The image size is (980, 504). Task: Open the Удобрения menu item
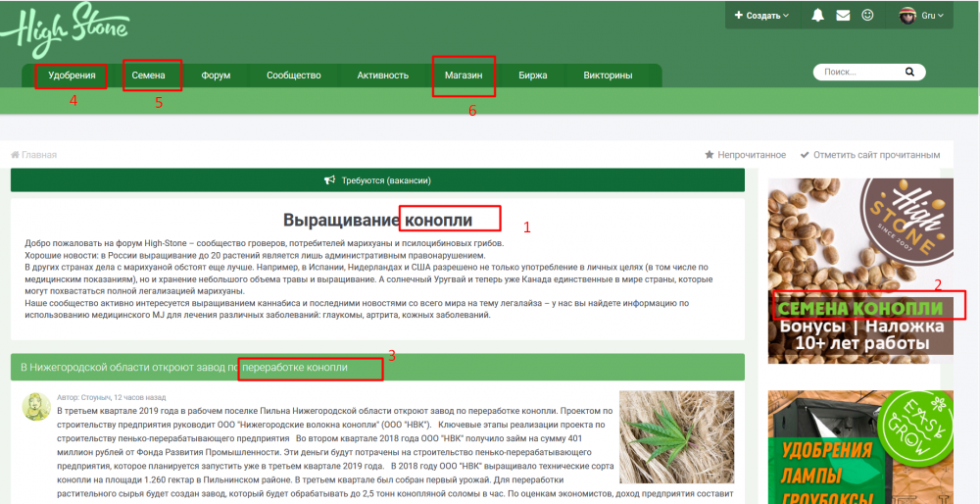72,76
